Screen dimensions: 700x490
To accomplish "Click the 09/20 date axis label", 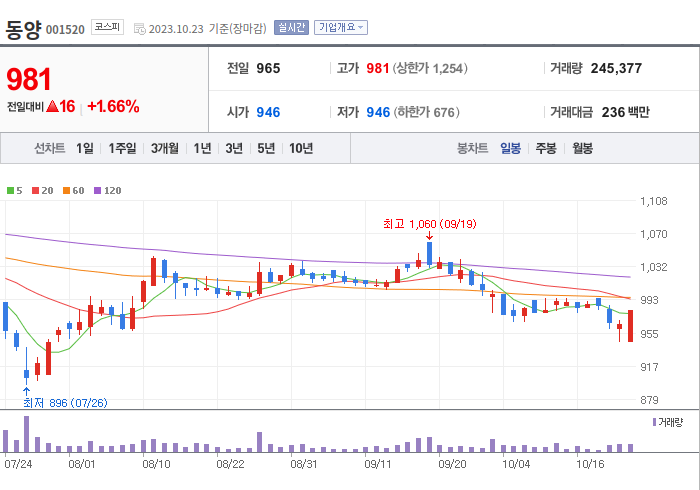I will pyautogui.click(x=452, y=464).
